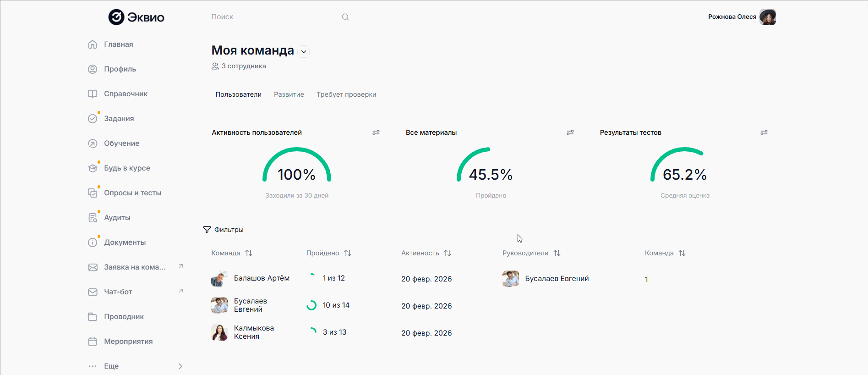The image size is (868, 375).
Task: Open the Фильтры funnel icon
Action: click(207, 230)
